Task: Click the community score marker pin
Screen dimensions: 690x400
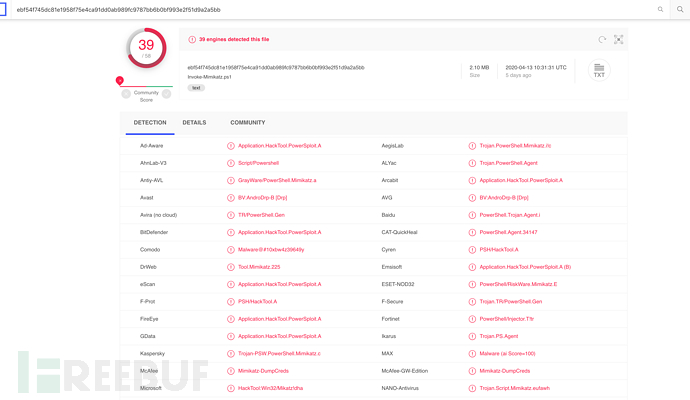Action: coord(119,81)
